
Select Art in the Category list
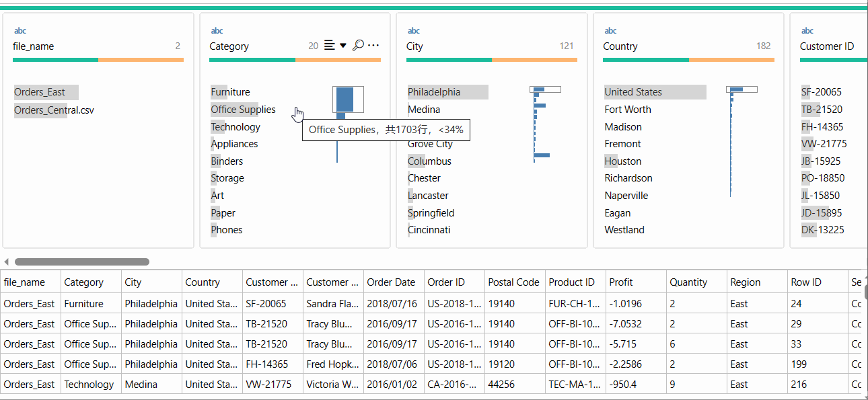pyautogui.click(x=217, y=196)
